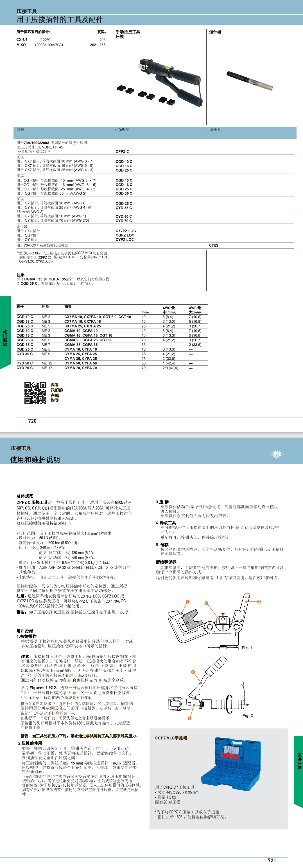303x868 pixels.
Task: Click the Fig. 1 label
Action: click(247, 648)
